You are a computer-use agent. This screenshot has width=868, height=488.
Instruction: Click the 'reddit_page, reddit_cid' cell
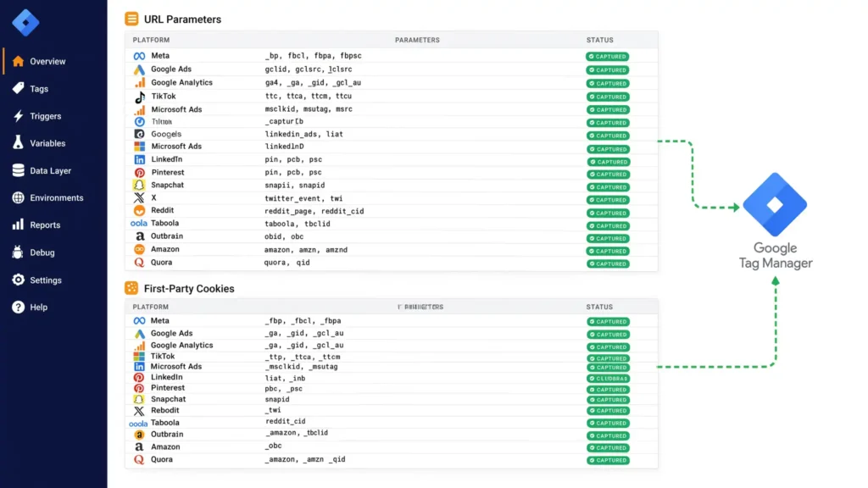click(314, 211)
